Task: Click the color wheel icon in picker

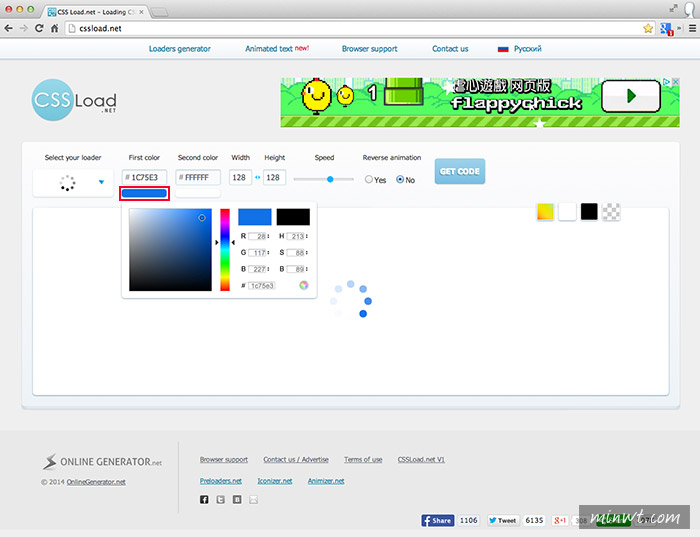Action: [303, 285]
